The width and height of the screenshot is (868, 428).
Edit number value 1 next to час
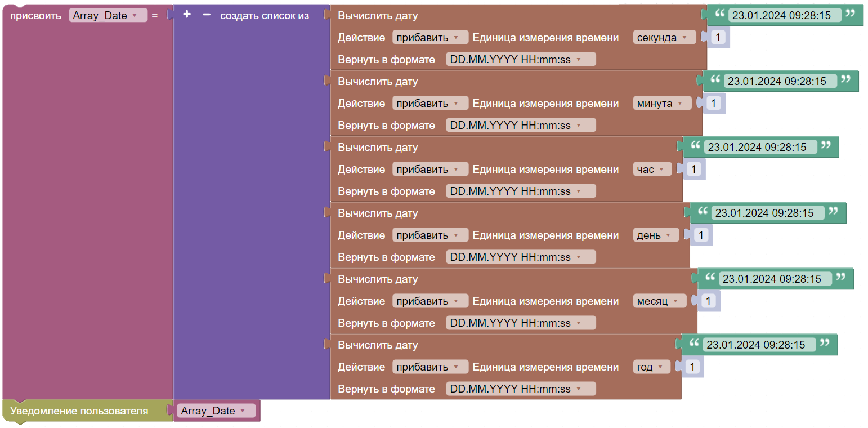(x=694, y=170)
